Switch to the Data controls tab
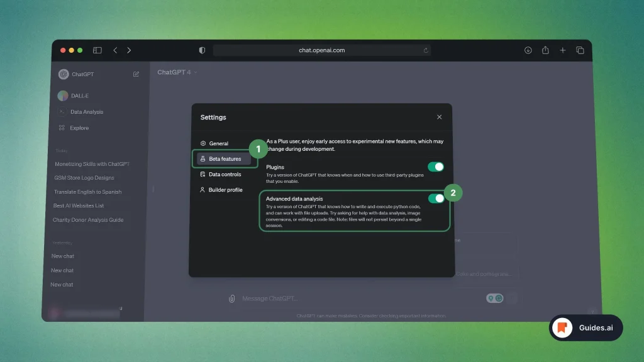This screenshot has width=644, height=362. (225, 175)
